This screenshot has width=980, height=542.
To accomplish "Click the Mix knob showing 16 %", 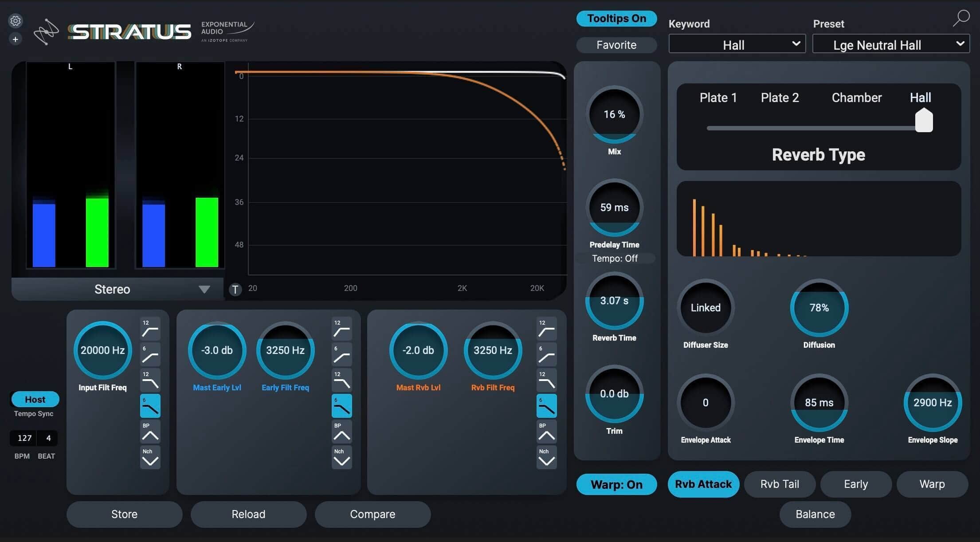I will point(614,114).
